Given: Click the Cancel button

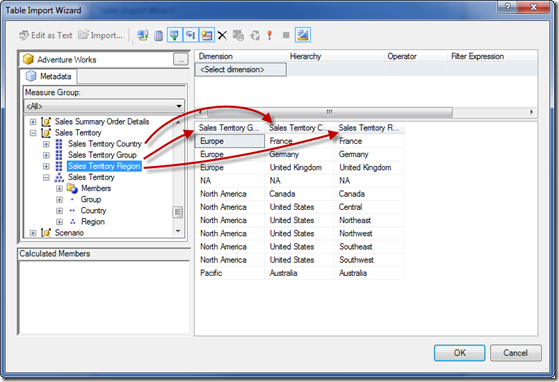Looking at the screenshot, I should click(x=516, y=353).
